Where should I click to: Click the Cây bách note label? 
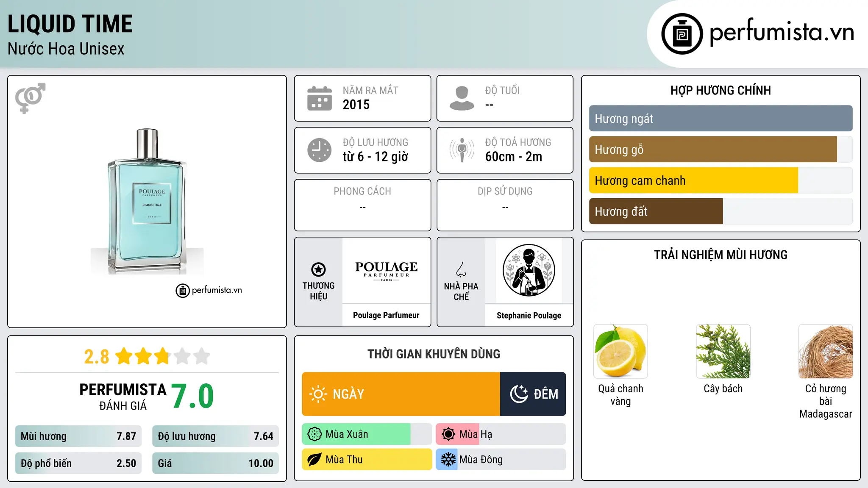723,389
